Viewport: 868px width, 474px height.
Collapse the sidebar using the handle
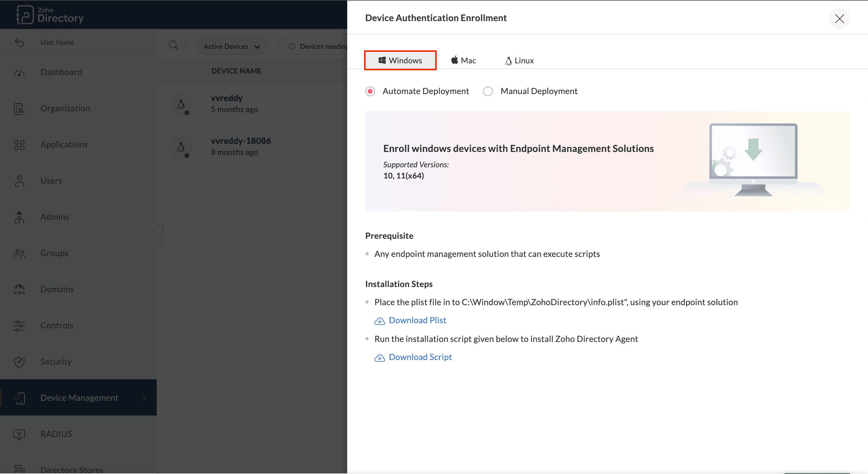click(x=160, y=234)
